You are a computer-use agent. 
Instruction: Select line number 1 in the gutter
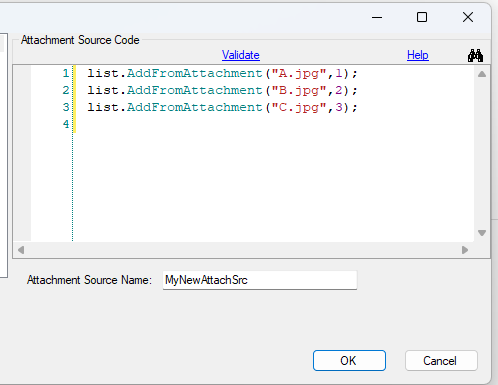coord(66,73)
